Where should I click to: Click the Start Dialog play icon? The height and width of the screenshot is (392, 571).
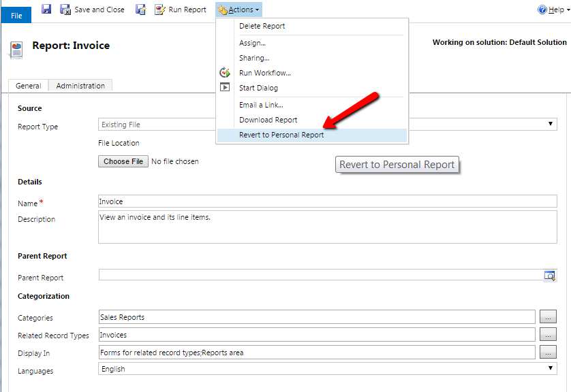tap(226, 88)
